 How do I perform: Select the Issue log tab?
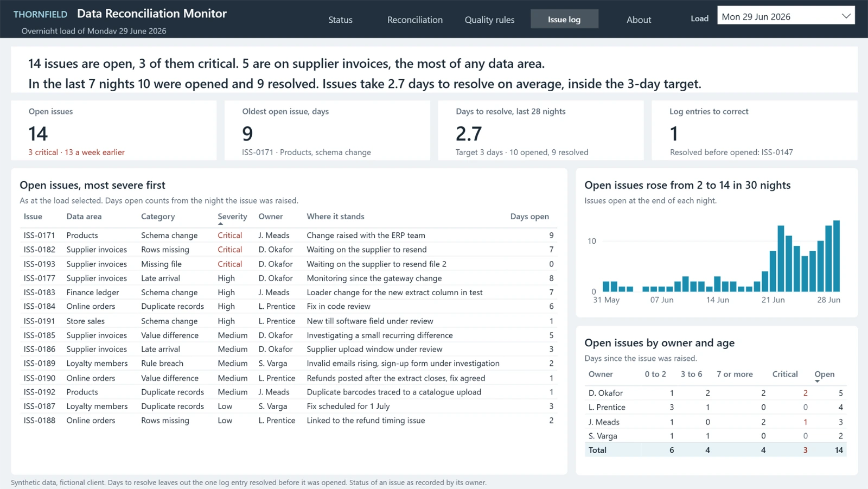[564, 20]
